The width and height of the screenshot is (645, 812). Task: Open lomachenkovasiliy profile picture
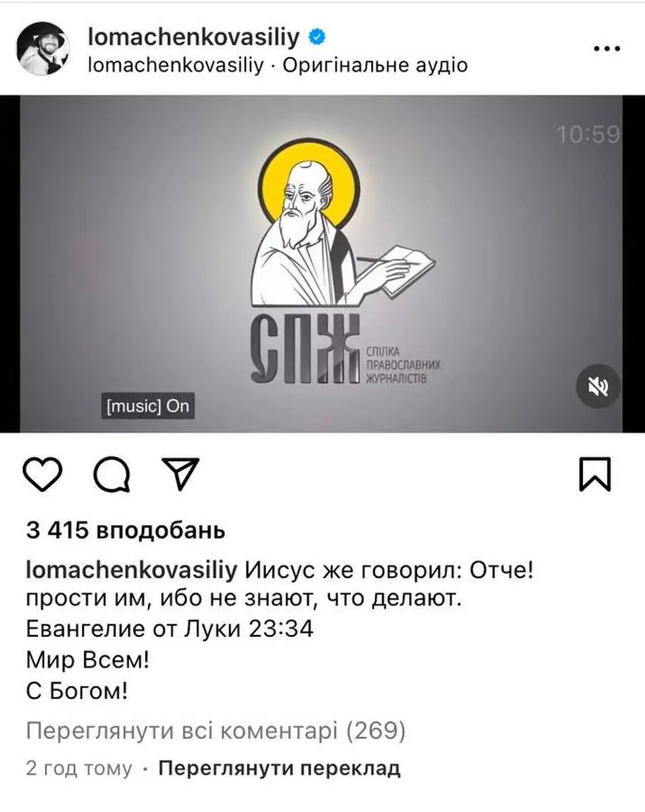(x=44, y=49)
